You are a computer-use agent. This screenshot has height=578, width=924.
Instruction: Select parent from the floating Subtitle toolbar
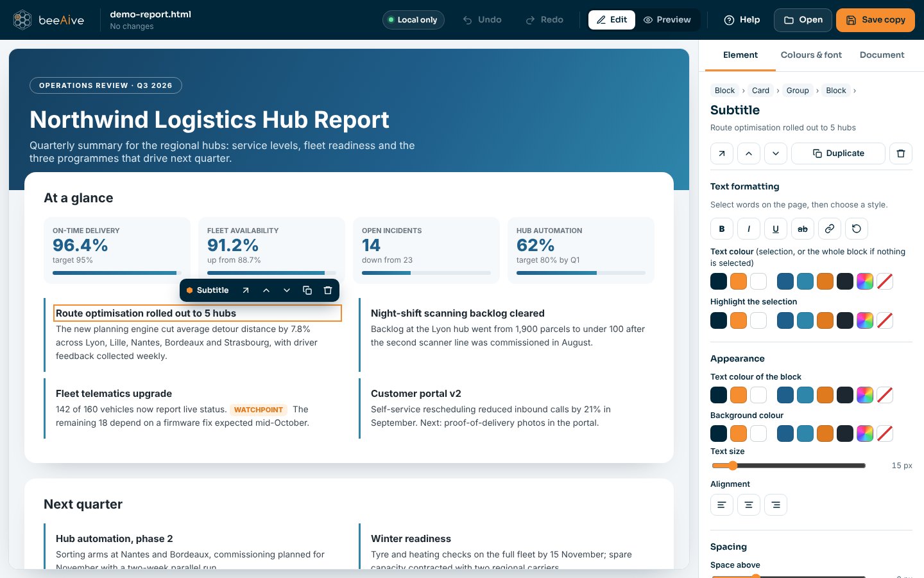pyautogui.click(x=246, y=290)
